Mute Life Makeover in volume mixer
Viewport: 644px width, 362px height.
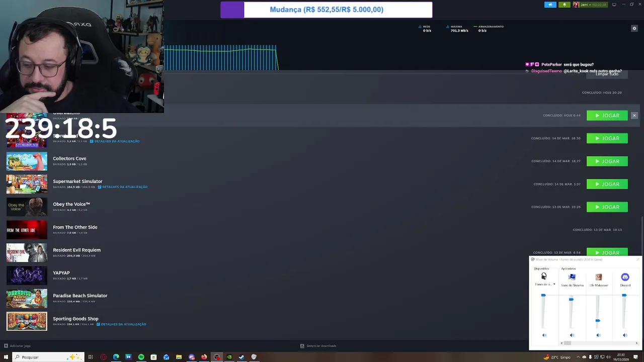[598, 335]
